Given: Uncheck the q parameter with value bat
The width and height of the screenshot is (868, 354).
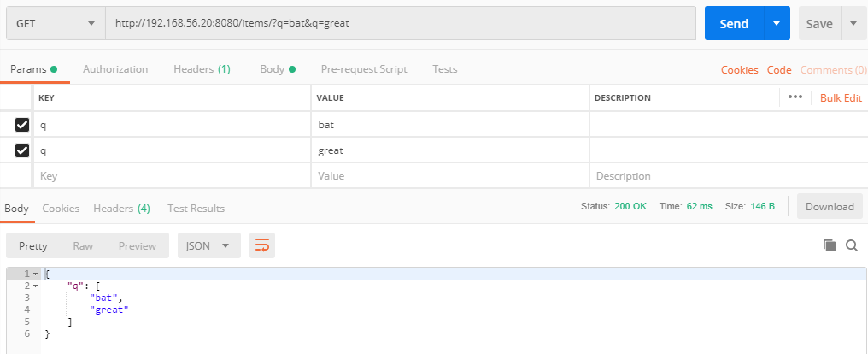Looking at the screenshot, I should click(22, 125).
